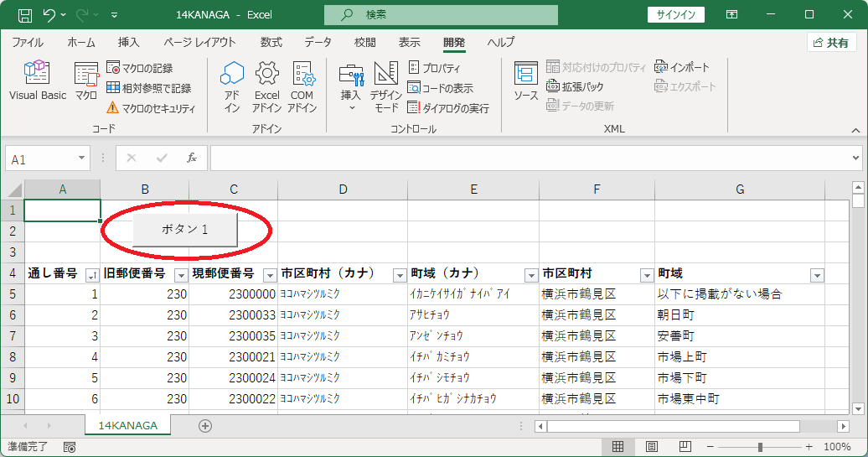
Task: Click the 100% zoom level
Action: (837, 446)
